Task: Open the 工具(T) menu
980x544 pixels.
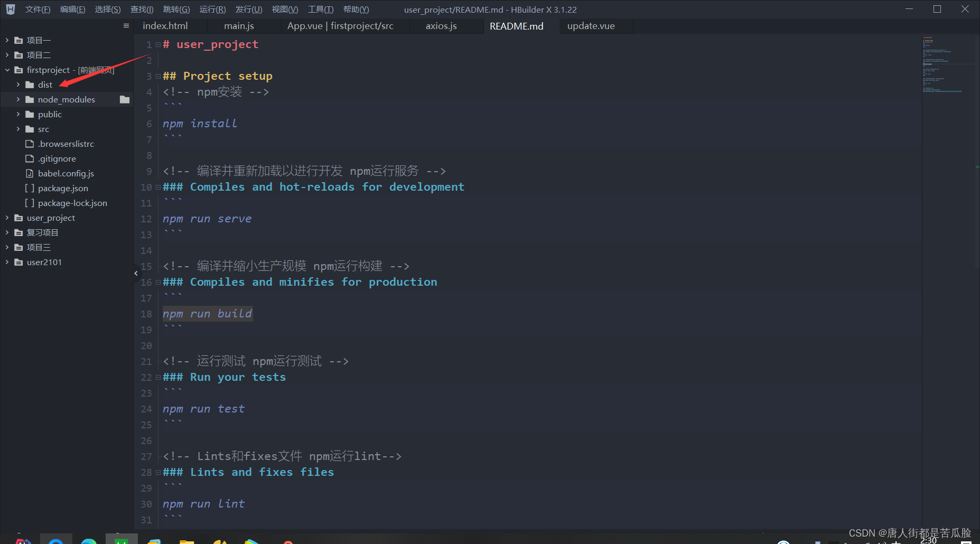Action: (321, 10)
